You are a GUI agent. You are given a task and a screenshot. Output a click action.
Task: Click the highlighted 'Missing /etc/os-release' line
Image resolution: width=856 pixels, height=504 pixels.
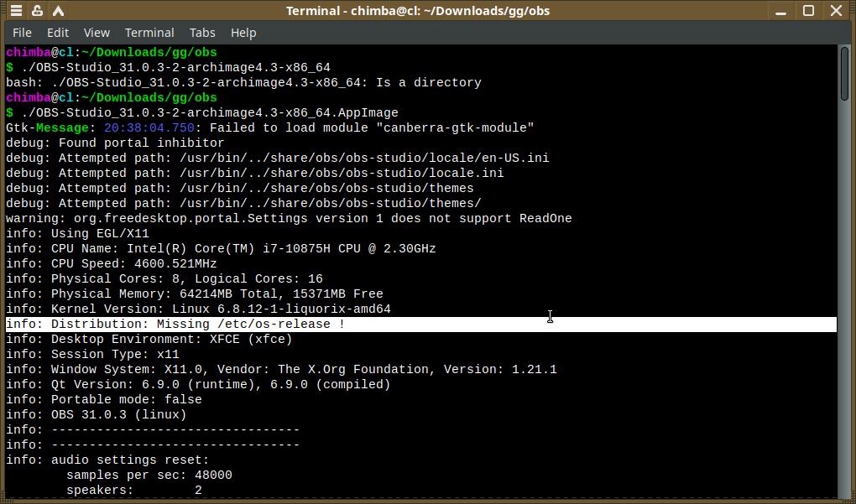[421, 324]
